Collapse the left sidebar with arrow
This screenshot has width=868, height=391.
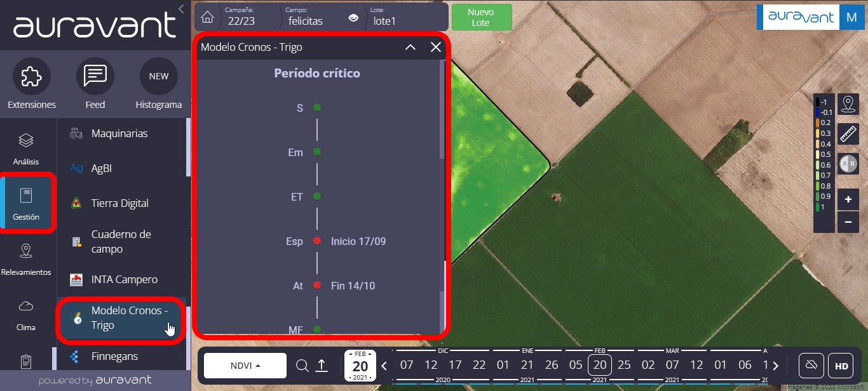point(181,9)
